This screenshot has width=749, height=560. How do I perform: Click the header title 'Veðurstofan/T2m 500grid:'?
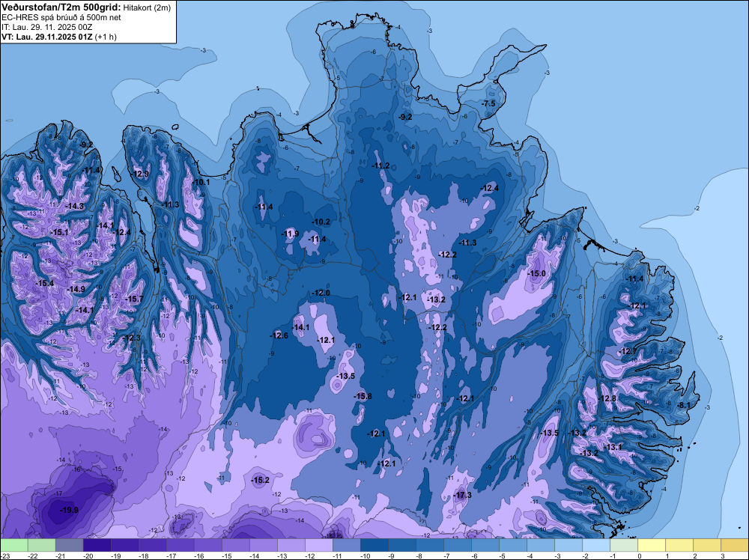61,7
